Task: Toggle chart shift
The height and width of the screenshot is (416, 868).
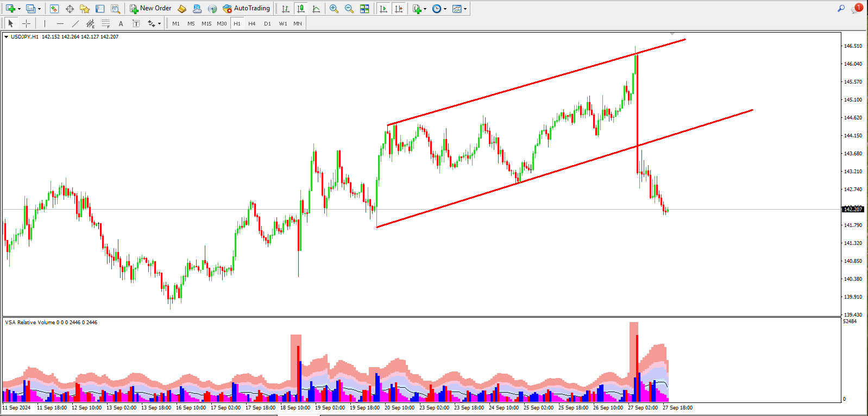Action: click(399, 9)
